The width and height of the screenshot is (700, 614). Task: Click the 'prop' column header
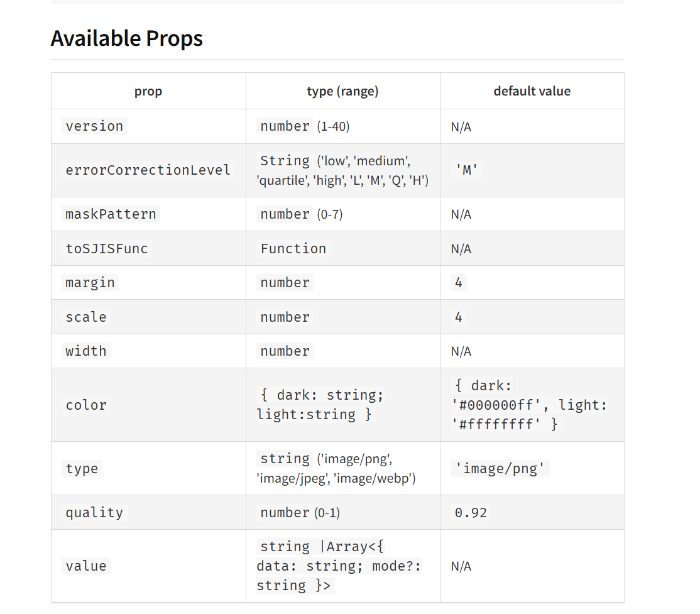click(x=148, y=91)
